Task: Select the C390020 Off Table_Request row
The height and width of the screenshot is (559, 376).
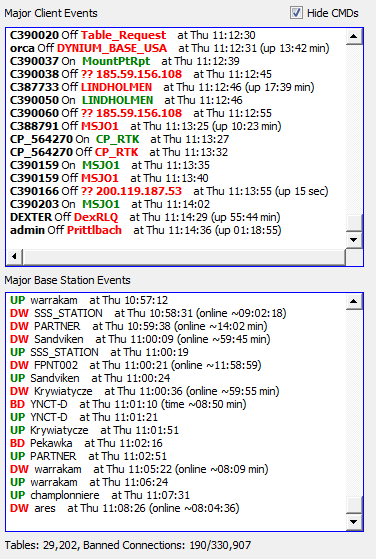Action: click(x=133, y=35)
